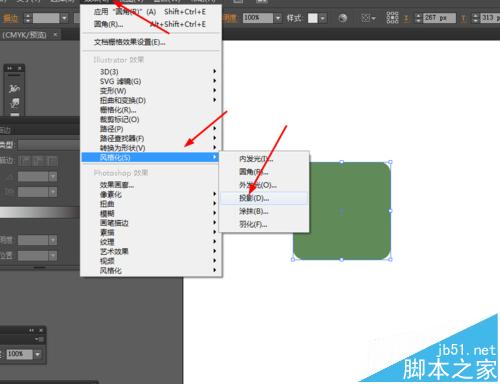Expand the 3D(3) effects submenu
This screenshot has height=384, width=500.
click(150, 72)
